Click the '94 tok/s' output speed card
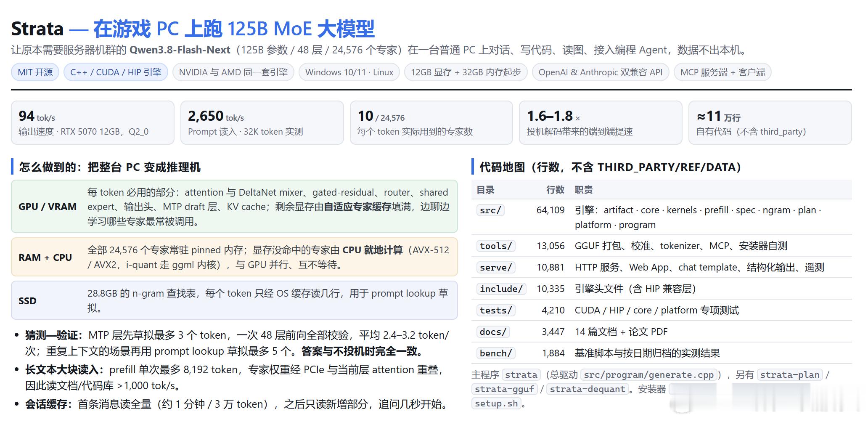Viewport: 868px width, 422px height. click(93, 122)
